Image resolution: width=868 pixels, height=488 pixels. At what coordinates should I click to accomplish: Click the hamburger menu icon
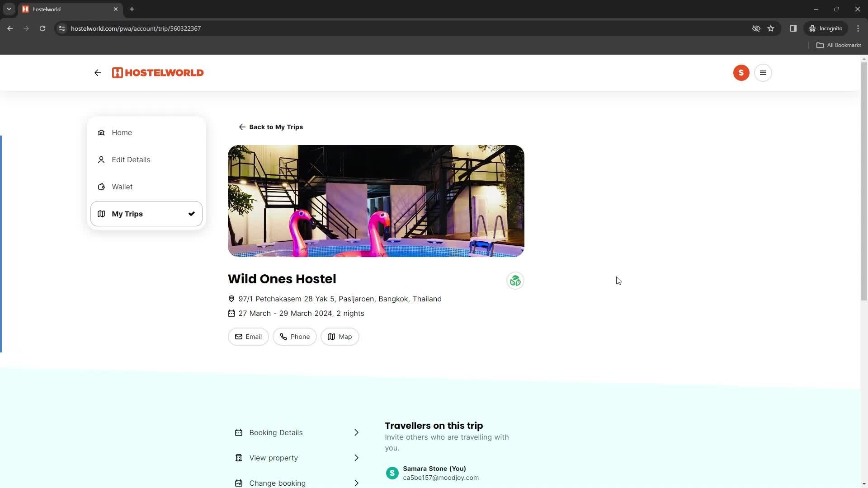pyautogui.click(x=763, y=73)
